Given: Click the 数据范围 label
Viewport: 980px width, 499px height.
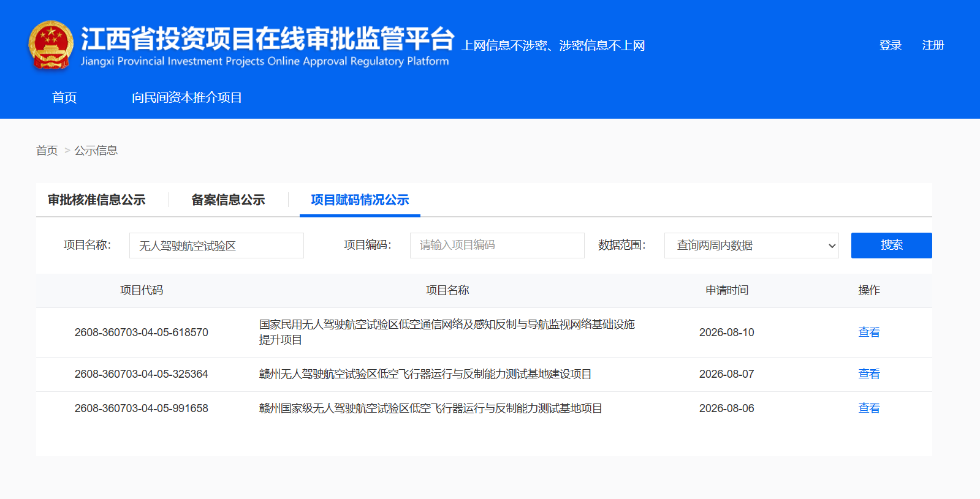Looking at the screenshot, I should (621, 245).
